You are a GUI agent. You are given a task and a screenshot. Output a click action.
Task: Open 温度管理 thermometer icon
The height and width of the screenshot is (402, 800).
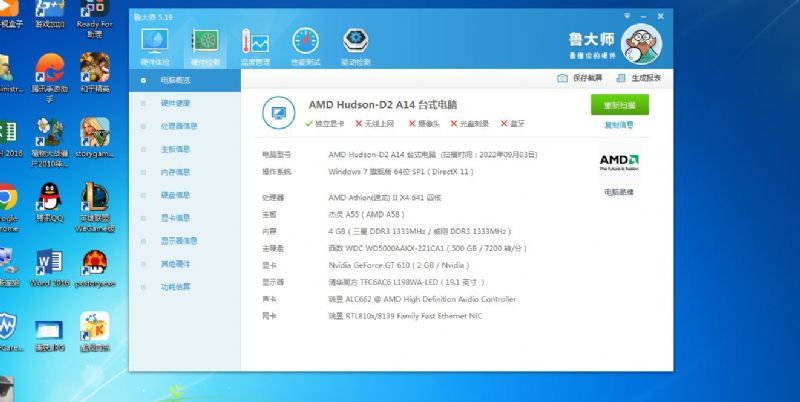255,44
